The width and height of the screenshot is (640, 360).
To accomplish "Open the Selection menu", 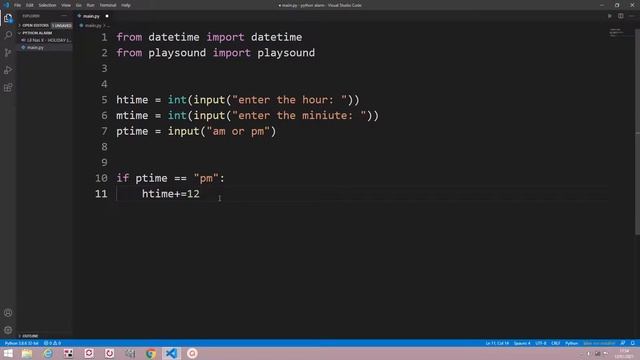I will (x=47, y=5).
